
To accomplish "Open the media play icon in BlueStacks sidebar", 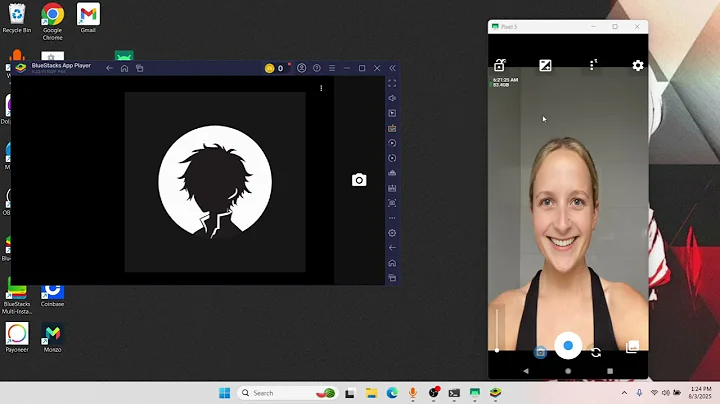I will click(392, 113).
